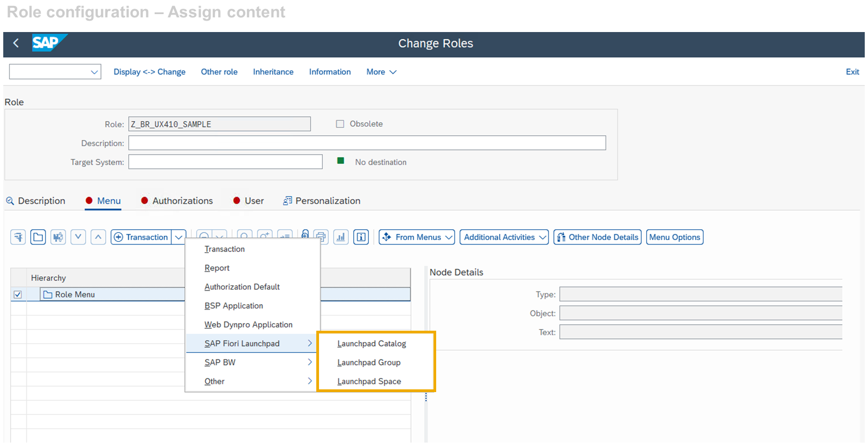Click the Role name input field
The width and height of the screenshot is (868, 448).
220,124
